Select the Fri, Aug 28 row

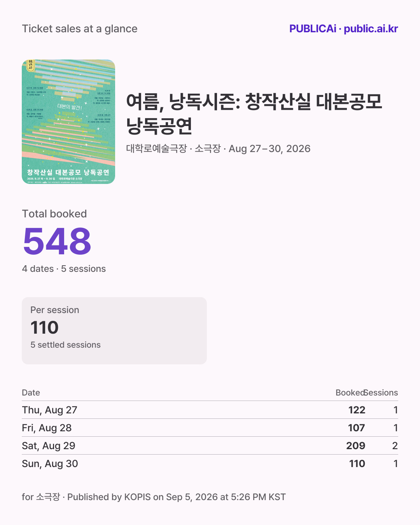click(210, 428)
